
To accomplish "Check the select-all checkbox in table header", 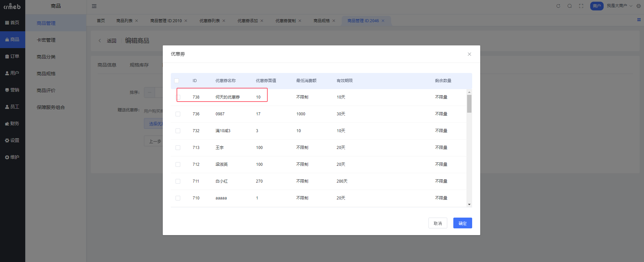I will [177, 81].
